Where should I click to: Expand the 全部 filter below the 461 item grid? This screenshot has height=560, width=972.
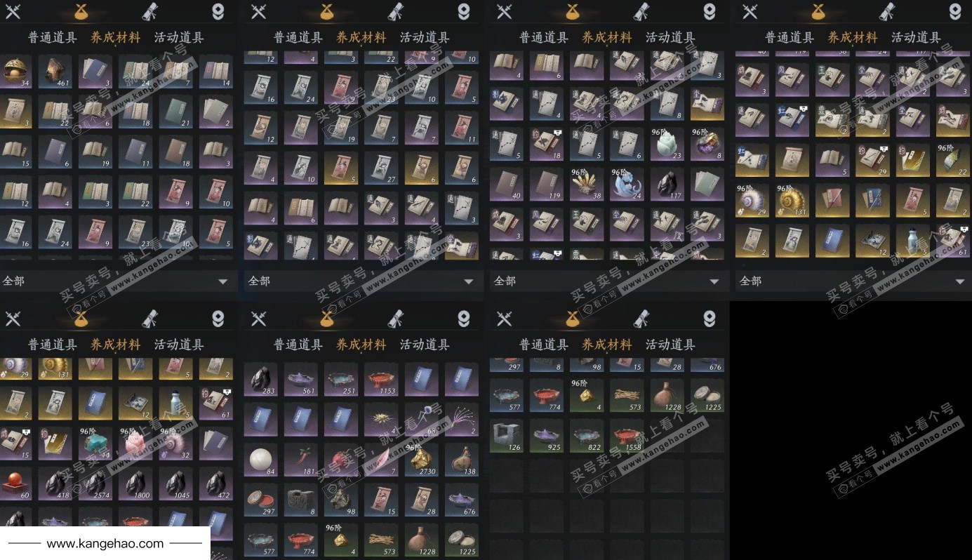[x=116, y=281]
